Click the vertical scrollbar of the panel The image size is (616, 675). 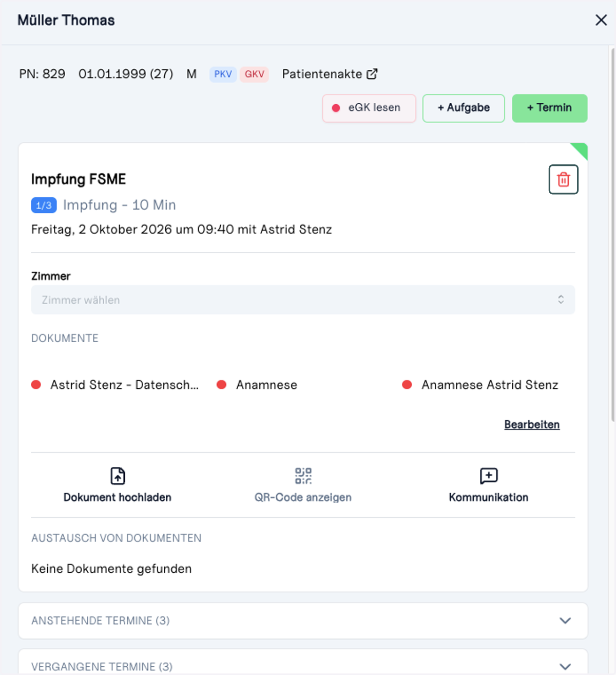click(612, 234)
